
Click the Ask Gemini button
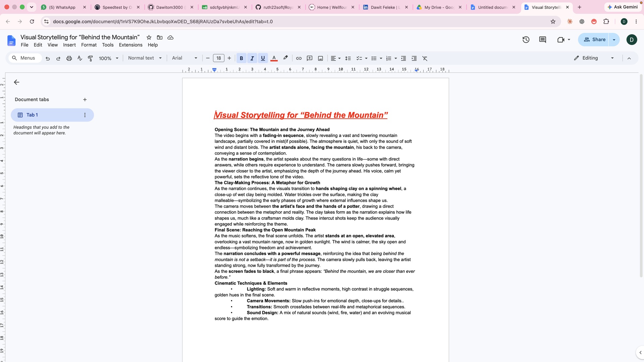pos(623,7)
